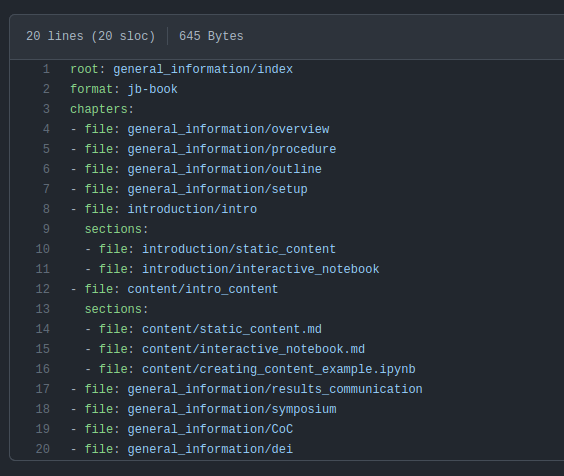
Task: Click 'introduction/static_content' file path
Action: pyautogui.click(x=239, y=249)
